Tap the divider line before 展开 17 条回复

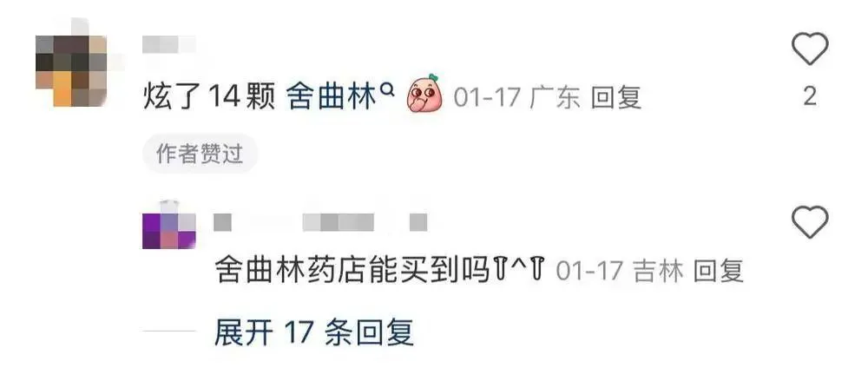click(169, 332)
